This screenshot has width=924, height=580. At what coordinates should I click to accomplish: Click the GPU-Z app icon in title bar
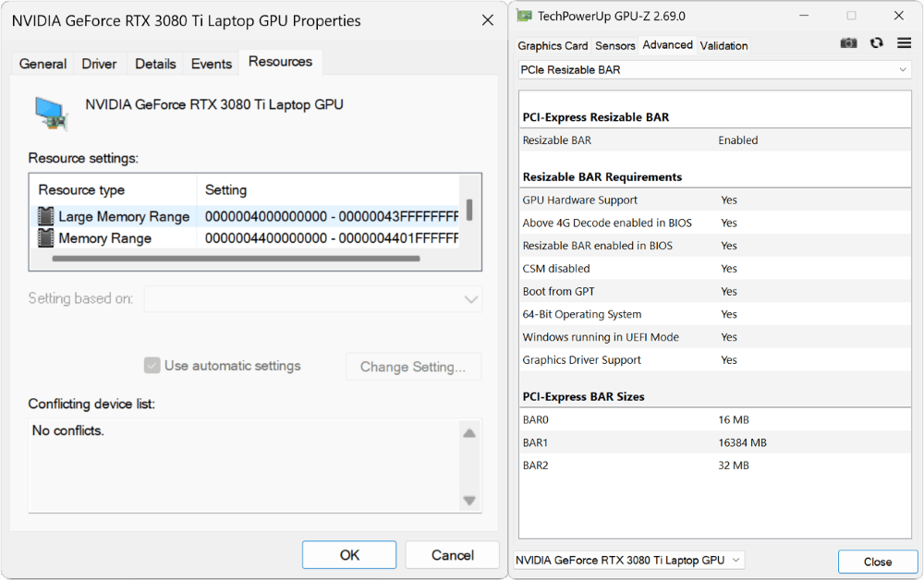[525, 16]
